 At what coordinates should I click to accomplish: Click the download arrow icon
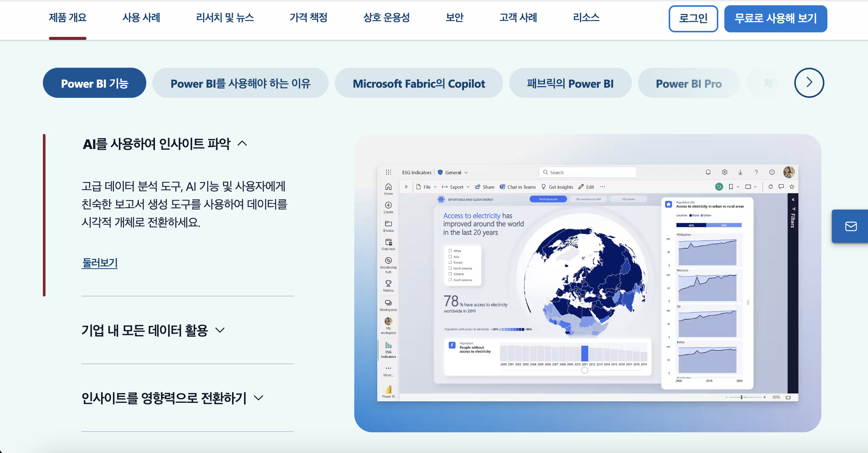click(740, 172)
